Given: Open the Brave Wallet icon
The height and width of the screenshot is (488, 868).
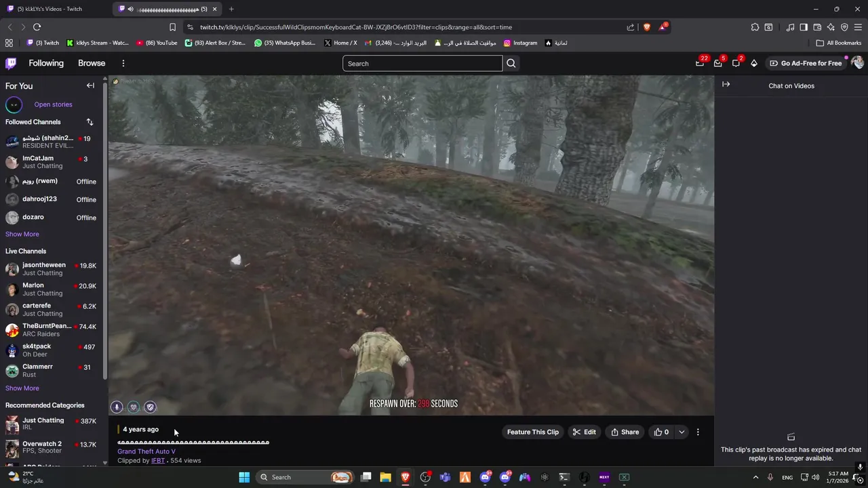Looking at the screenshot, I should click(x=817, y=27).
